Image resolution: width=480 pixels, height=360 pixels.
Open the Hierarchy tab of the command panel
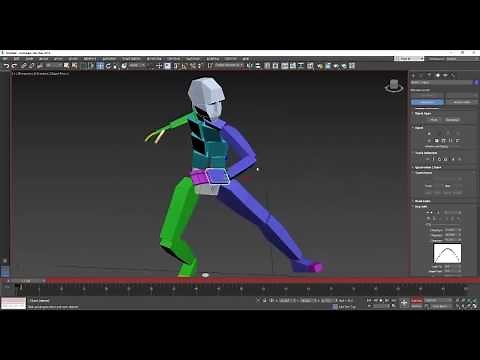(x=429, y=76)
